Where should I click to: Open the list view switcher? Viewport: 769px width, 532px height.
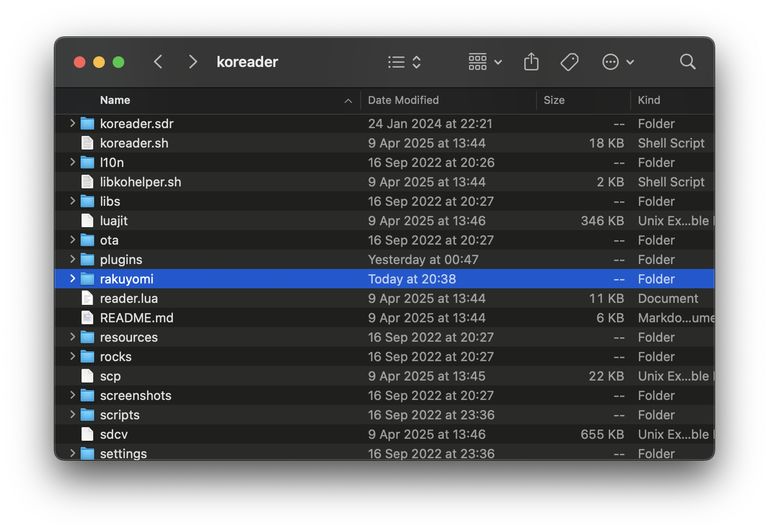(404, 62)
